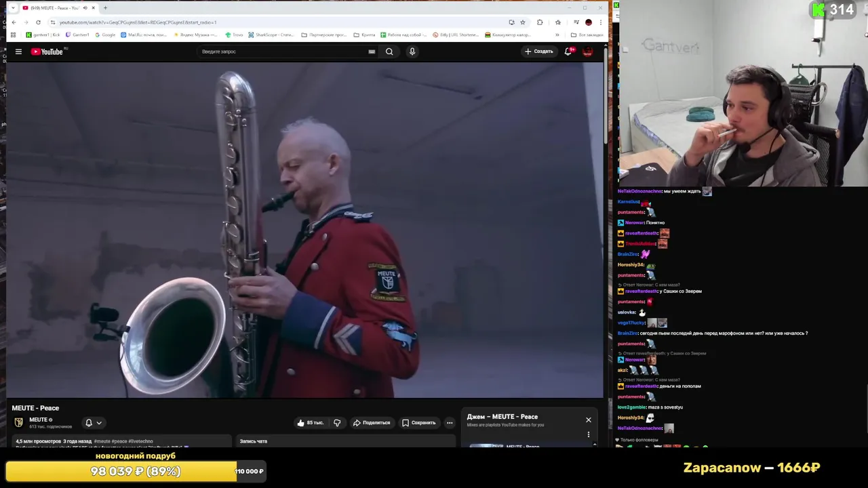Open the Trovo bookmark

click(x=234, y=35)
